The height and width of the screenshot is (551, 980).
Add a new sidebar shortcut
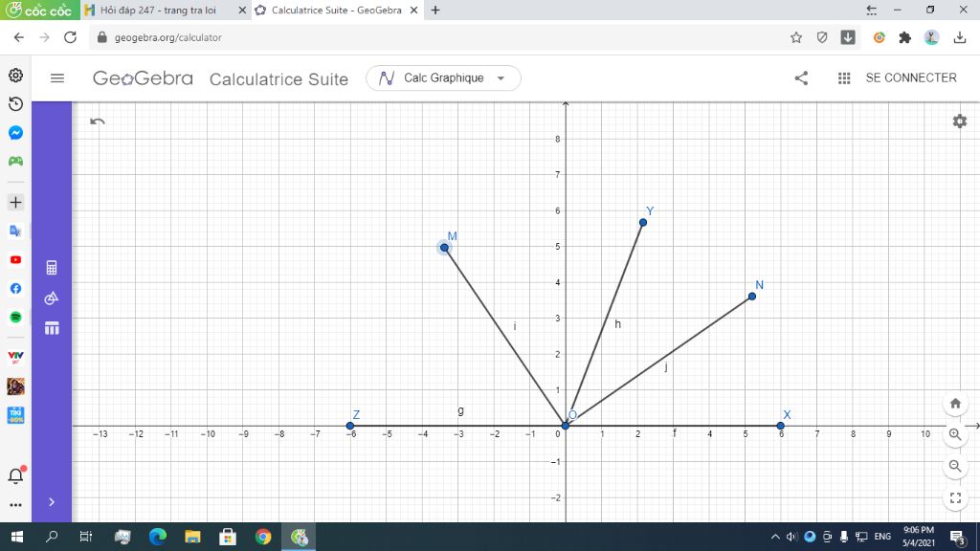tap(15, 203)
